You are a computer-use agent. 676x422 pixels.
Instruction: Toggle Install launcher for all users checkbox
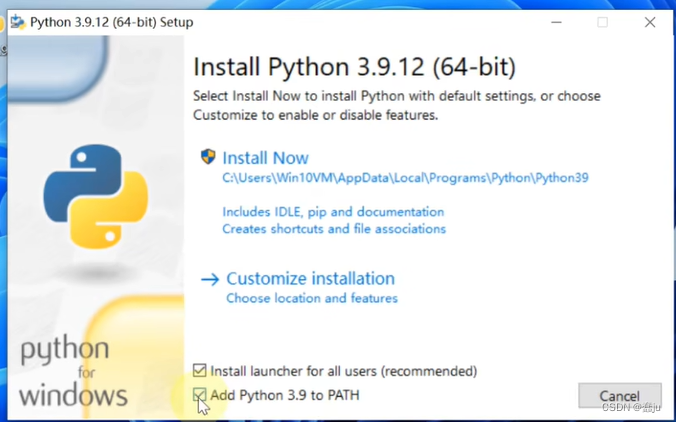click(200, 370)
